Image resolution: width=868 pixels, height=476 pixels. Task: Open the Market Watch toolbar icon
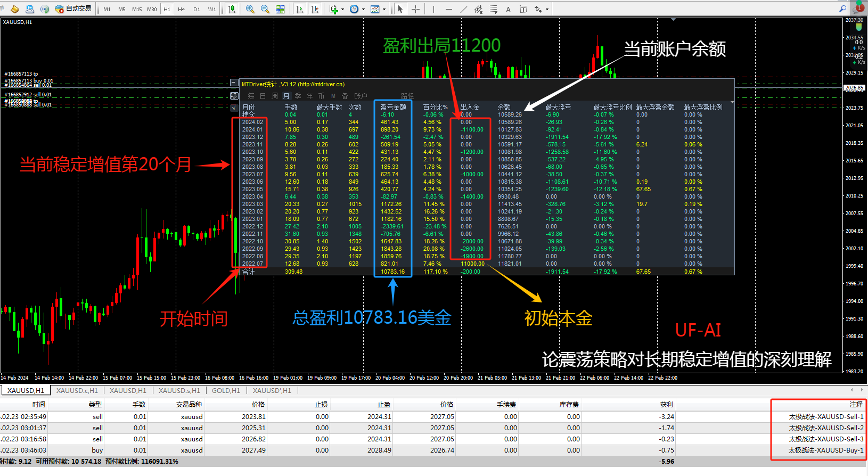(x=15, y=9)
